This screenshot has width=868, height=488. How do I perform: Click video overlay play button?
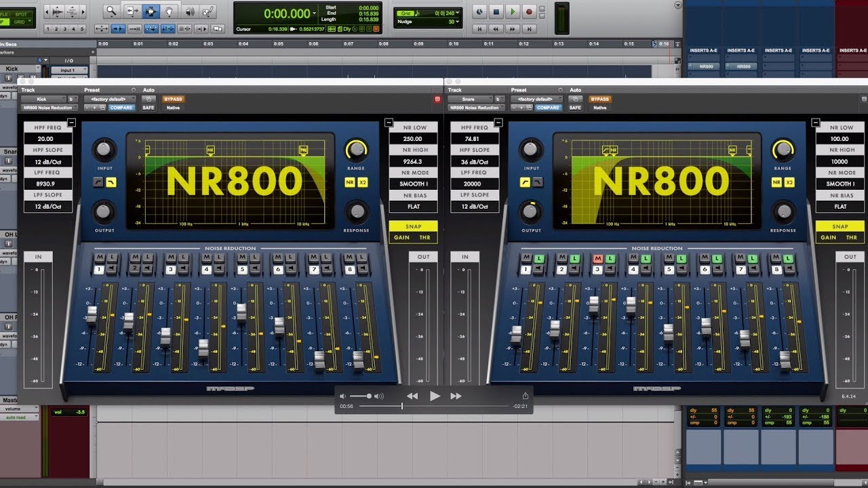tap(435, 396)
